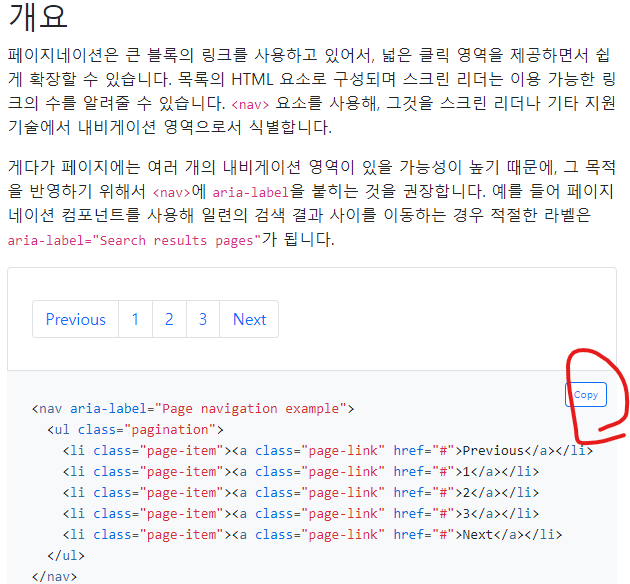
Task: Open page 3 in pagination example
Action: click(203, 319)
